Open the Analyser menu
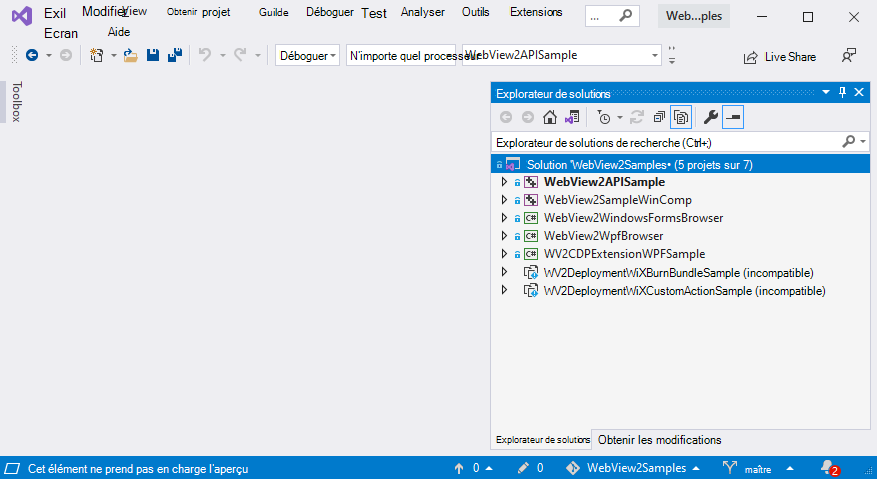 (422, 12)
